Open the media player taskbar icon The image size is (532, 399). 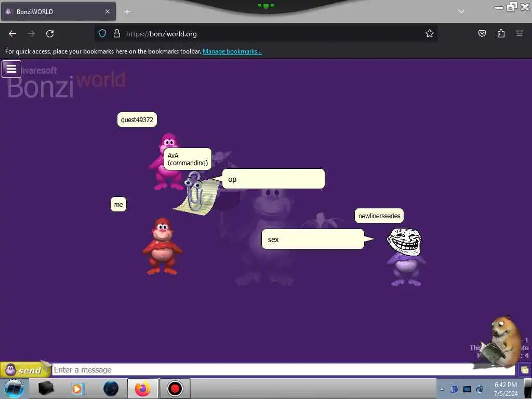click(x=77, y=389)
